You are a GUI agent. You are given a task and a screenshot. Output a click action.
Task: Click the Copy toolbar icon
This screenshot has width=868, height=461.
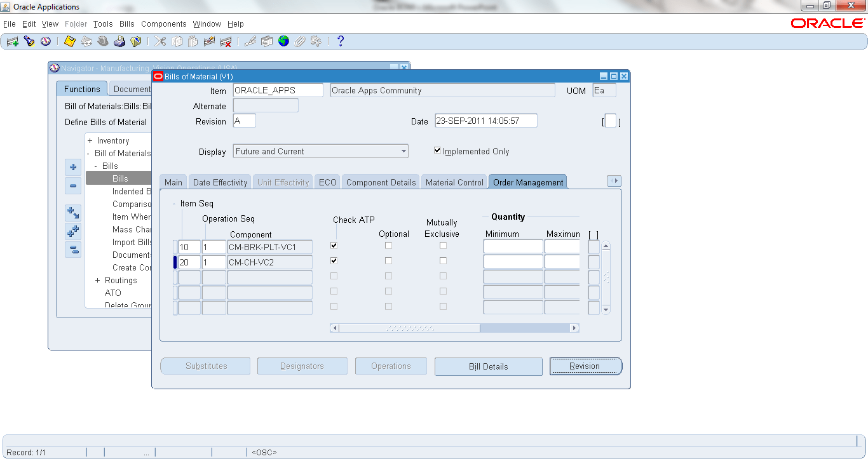pyautogui.click(x=177, y=41)
